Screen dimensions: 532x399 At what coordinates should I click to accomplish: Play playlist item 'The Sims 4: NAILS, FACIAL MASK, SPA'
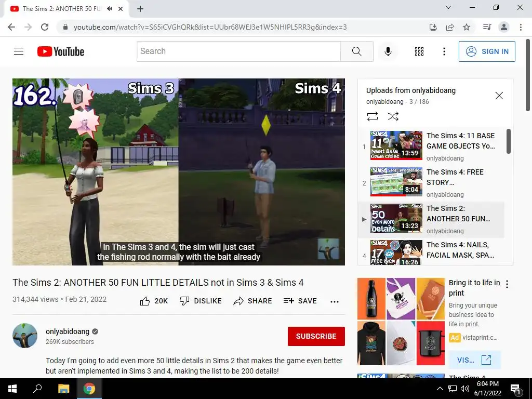pyautogui.click(x=431, y=252)
